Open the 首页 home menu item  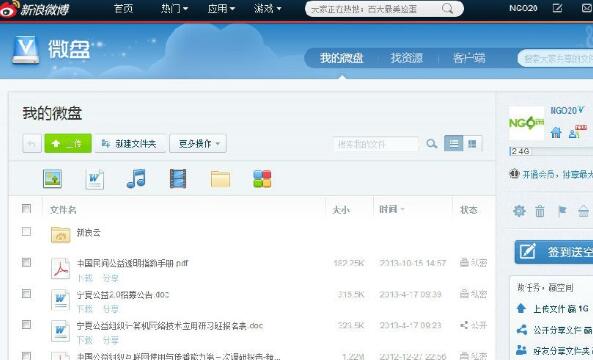(123, 8)
